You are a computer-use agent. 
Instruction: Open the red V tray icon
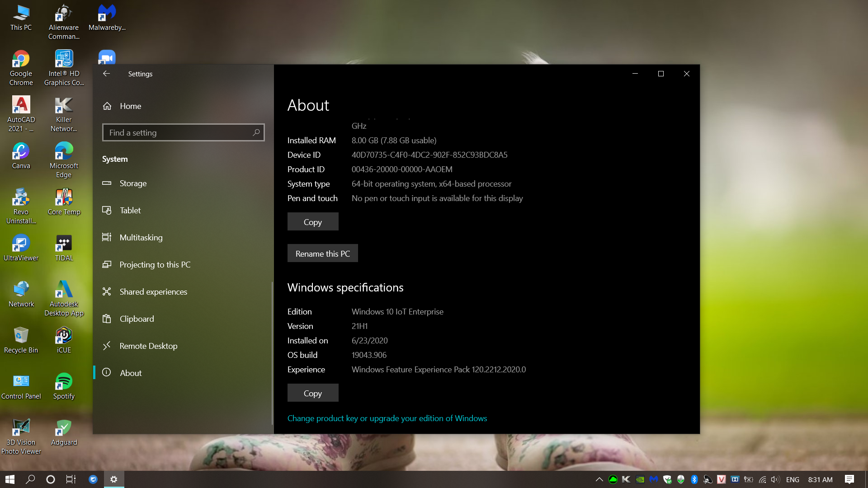[x=722, y=479]
